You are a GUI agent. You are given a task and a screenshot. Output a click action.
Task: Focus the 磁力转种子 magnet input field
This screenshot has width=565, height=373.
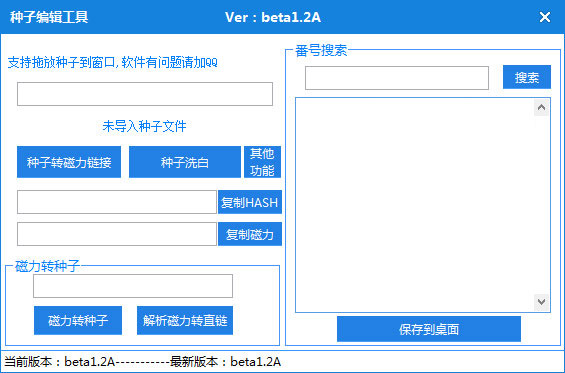click(133, 286)
